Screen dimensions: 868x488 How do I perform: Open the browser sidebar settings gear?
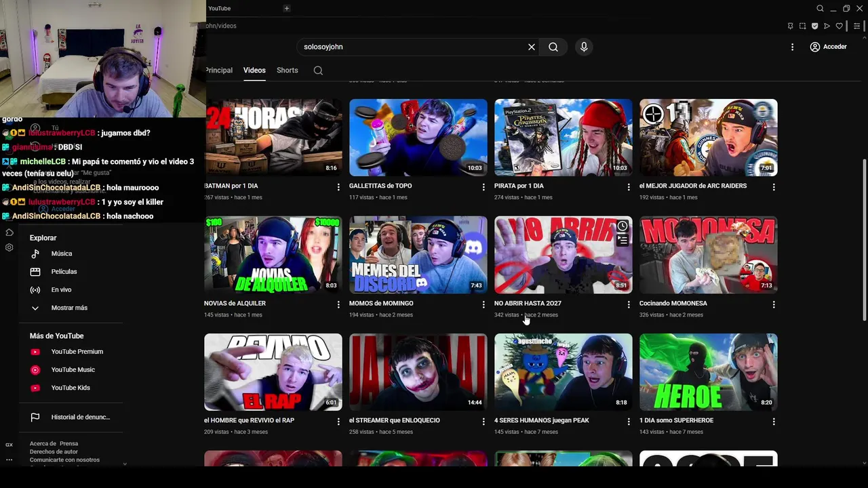click(x=9, y=248)
